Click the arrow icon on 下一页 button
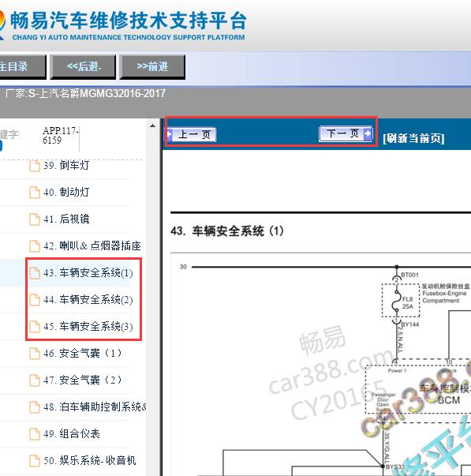 [x=368, y=133]
